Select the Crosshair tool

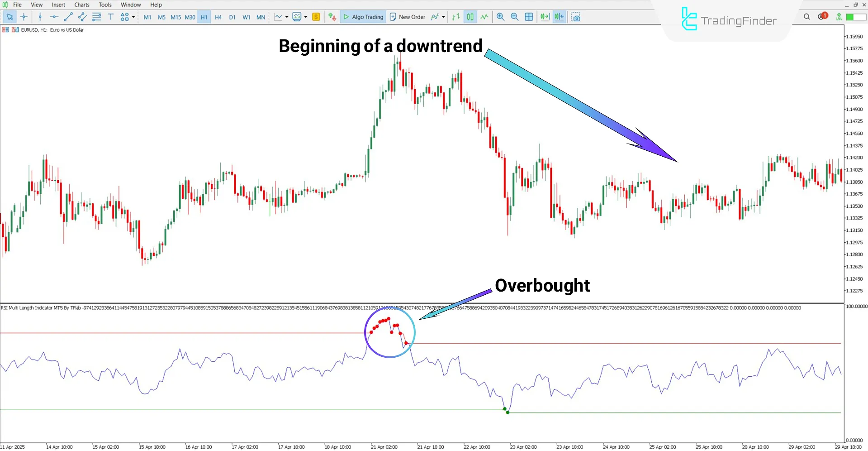pyautogui.click(x=24, y=17)
